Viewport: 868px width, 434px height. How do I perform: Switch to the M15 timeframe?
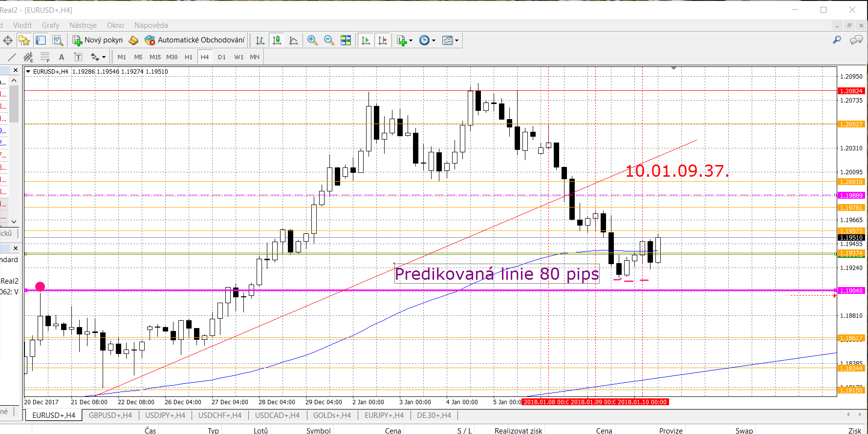155,57
